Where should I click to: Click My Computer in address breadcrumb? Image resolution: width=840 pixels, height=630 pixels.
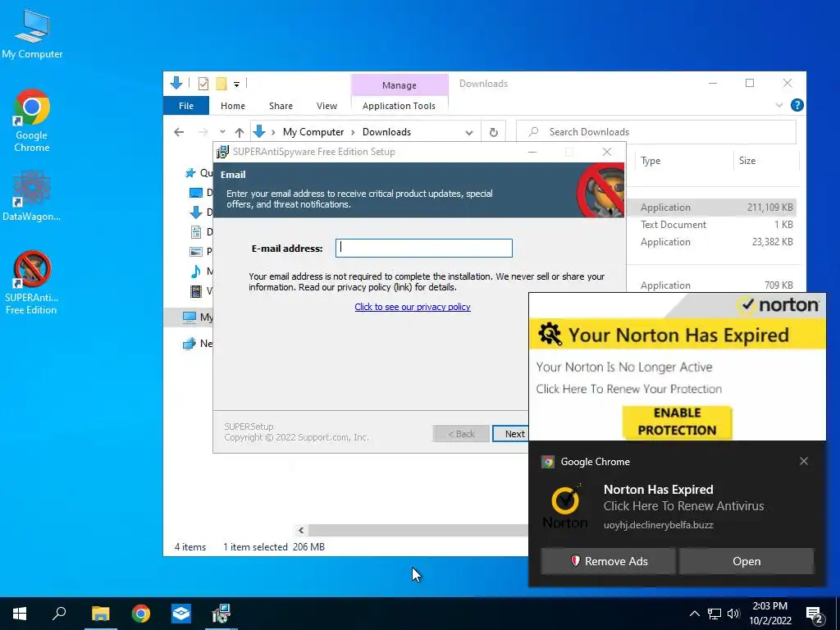(x=313, y=132)
